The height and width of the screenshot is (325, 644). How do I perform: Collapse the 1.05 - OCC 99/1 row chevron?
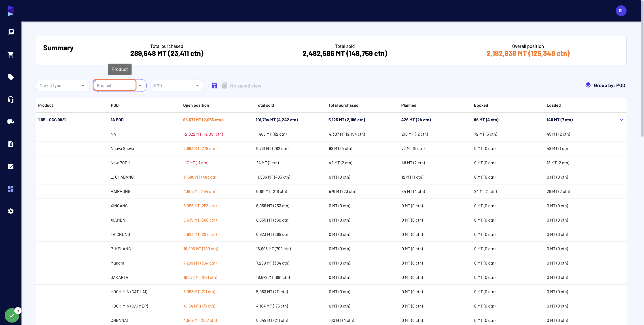(x=621, y=120)
